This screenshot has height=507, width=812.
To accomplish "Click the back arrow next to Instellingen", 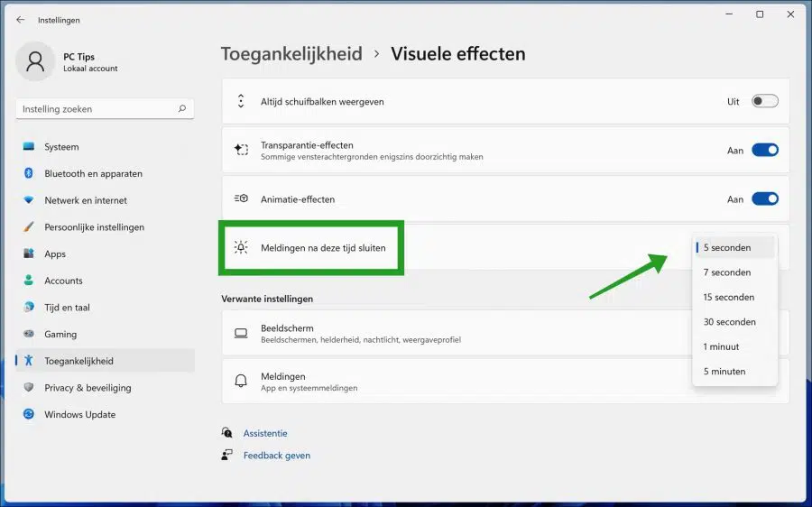I will [20, 20].
